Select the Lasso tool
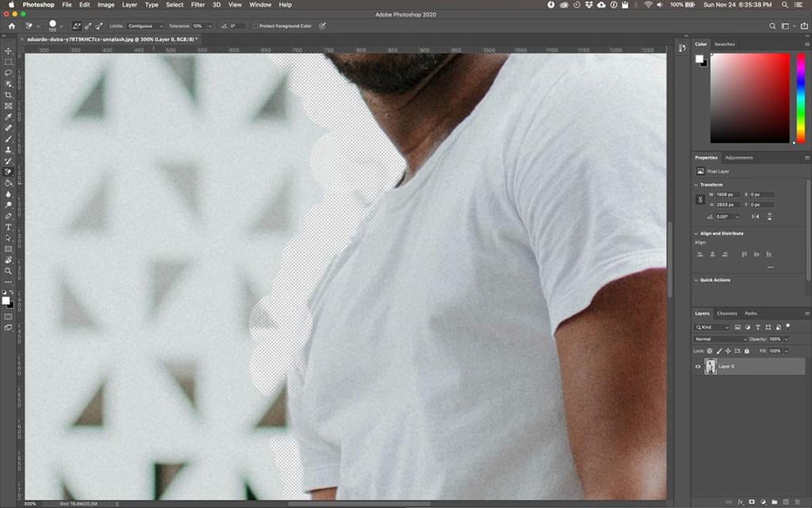This screenshot has height=508, width=812. (x=9, y=72)
